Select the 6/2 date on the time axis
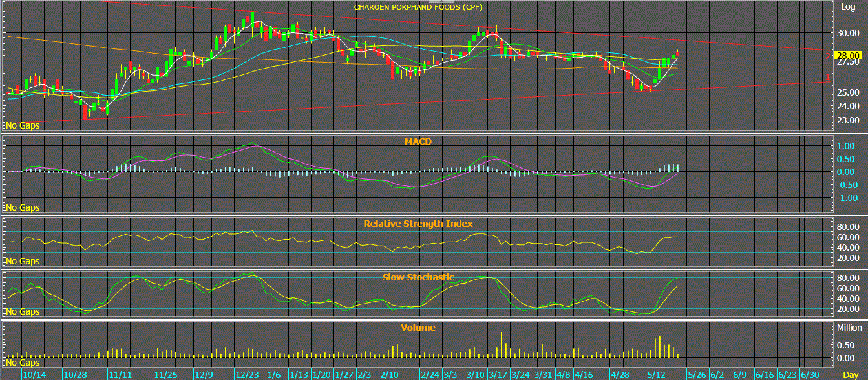Screen dimensions: 868x380 coord(717,375)
